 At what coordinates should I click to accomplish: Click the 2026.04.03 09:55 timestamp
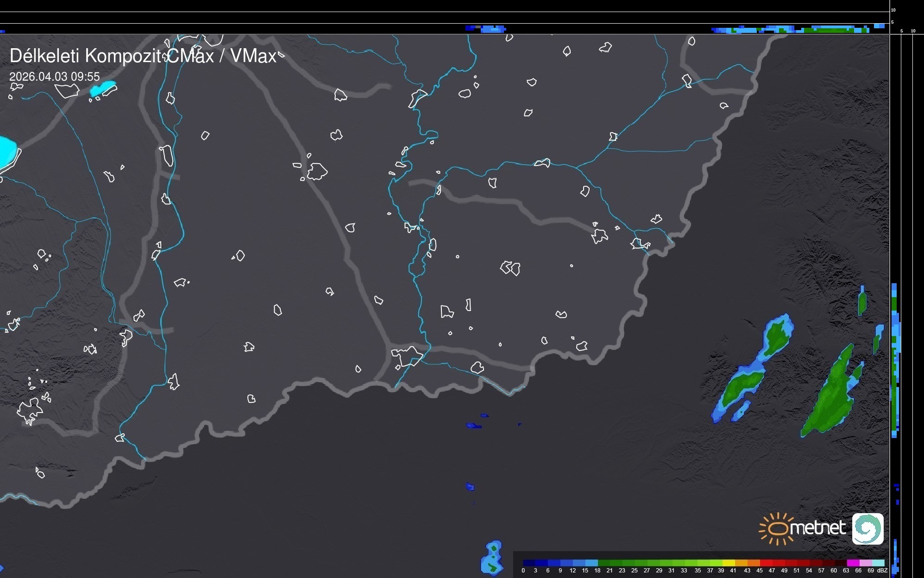click(54, 76)
